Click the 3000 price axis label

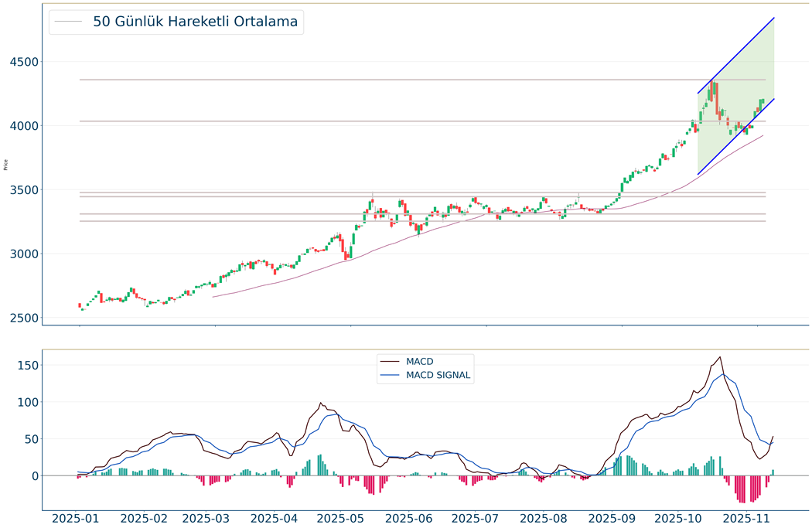pos(24,254)
